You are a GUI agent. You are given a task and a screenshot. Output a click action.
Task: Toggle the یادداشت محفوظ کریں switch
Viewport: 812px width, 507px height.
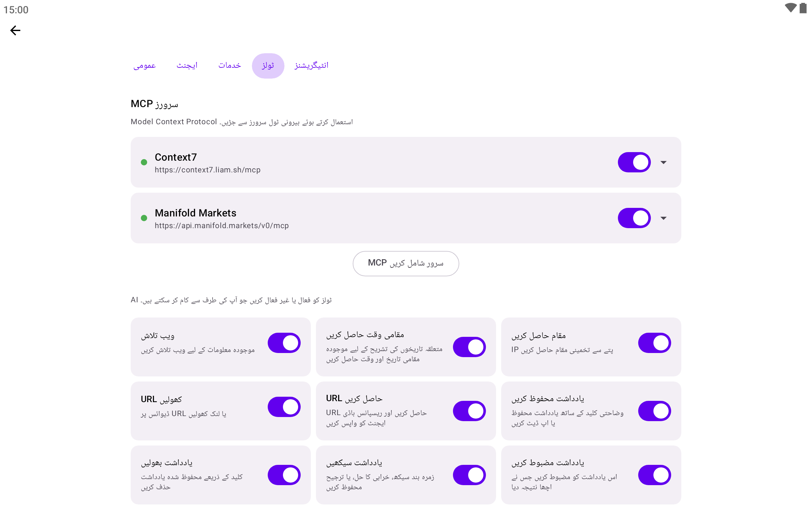654,411
